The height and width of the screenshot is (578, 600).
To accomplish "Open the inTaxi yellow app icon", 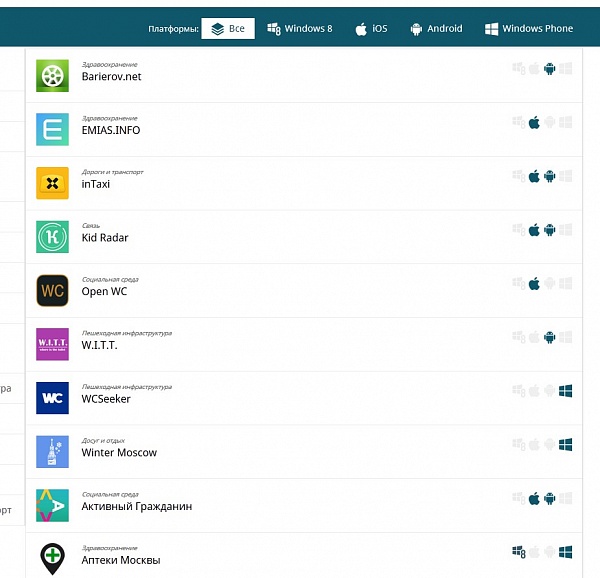I will (x=52, y=183).
